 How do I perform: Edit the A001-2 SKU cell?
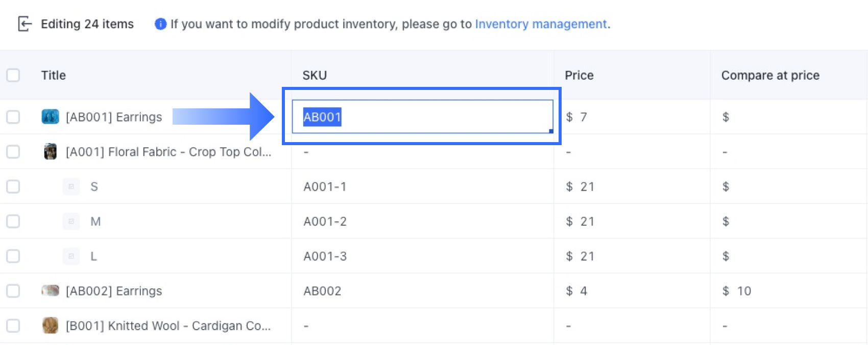pos(422,221)
